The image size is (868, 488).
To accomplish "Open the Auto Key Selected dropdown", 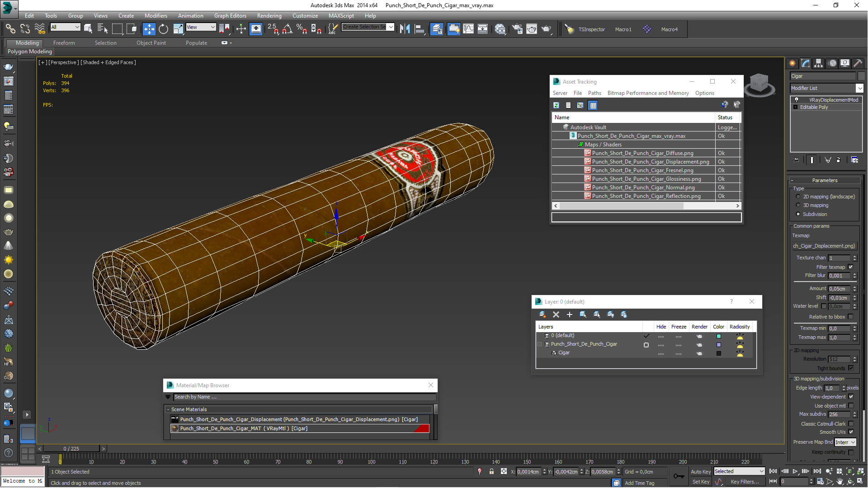I will 739,471.
